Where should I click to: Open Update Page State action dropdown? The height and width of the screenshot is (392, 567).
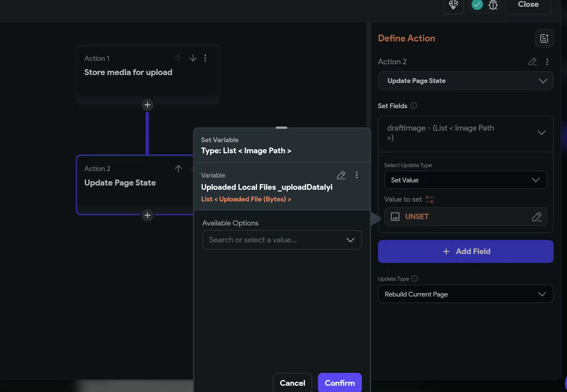point(466,81)
